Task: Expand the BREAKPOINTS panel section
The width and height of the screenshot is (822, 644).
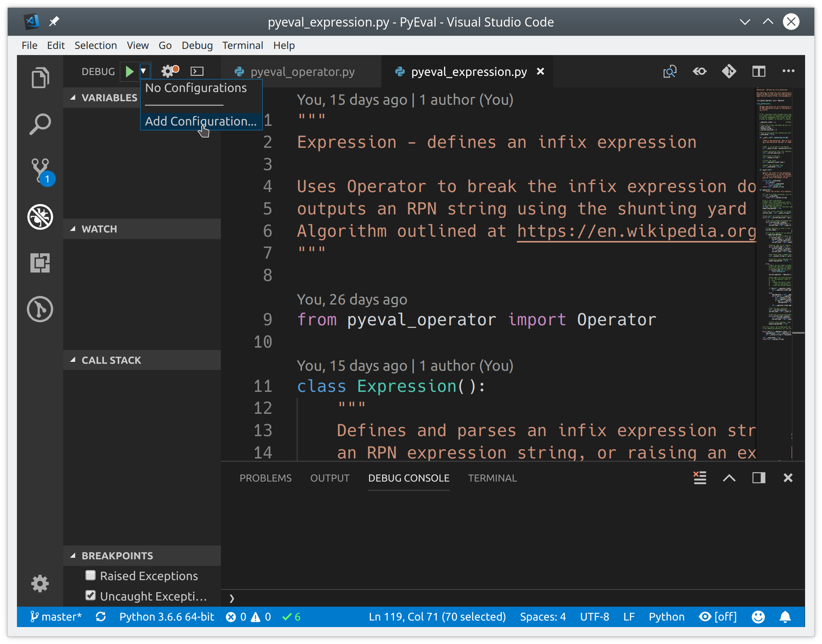Action: (72, 554)
